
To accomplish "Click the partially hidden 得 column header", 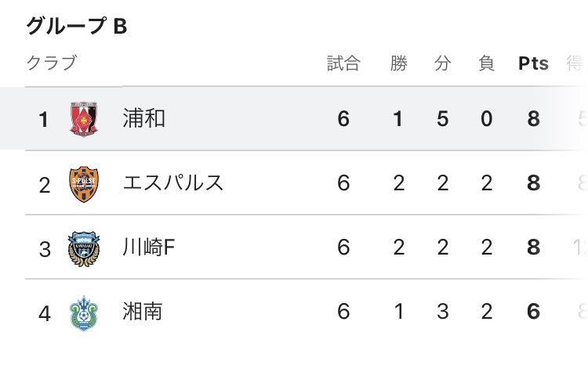I will coord(575,63).
